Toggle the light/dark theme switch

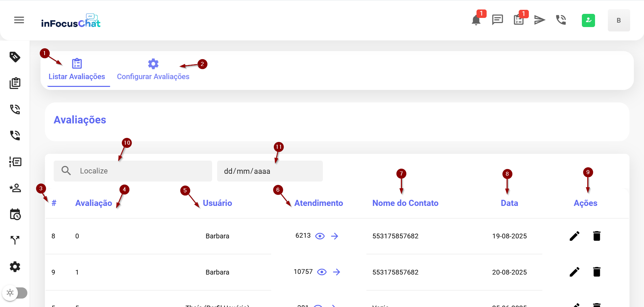[x=16, y=293]
